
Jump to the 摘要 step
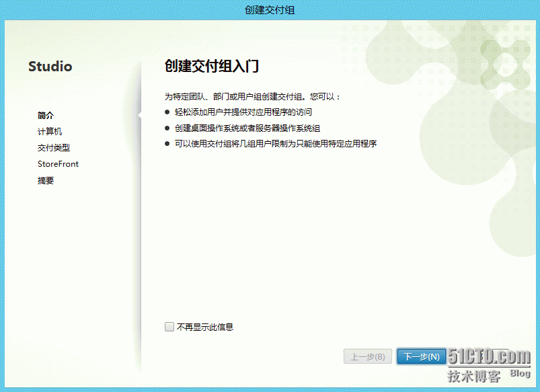(46, 180)
